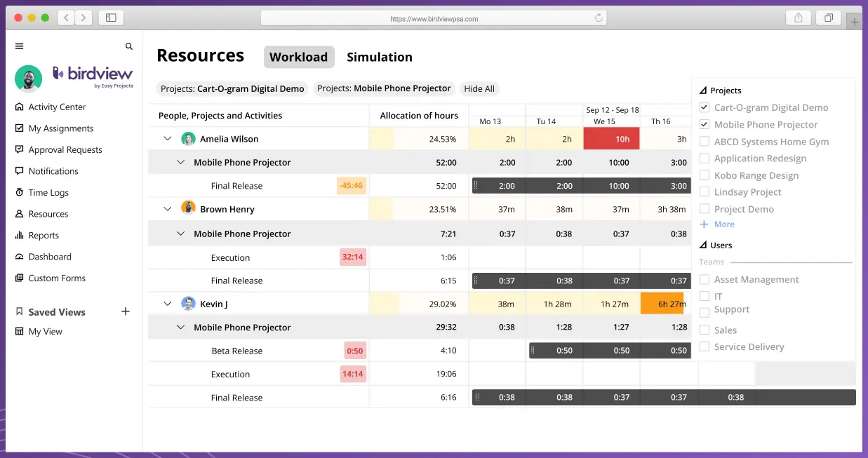Collapse the Projects filter section triangle
This screenshot has width=868, height=458.
(x=703, y=90)
